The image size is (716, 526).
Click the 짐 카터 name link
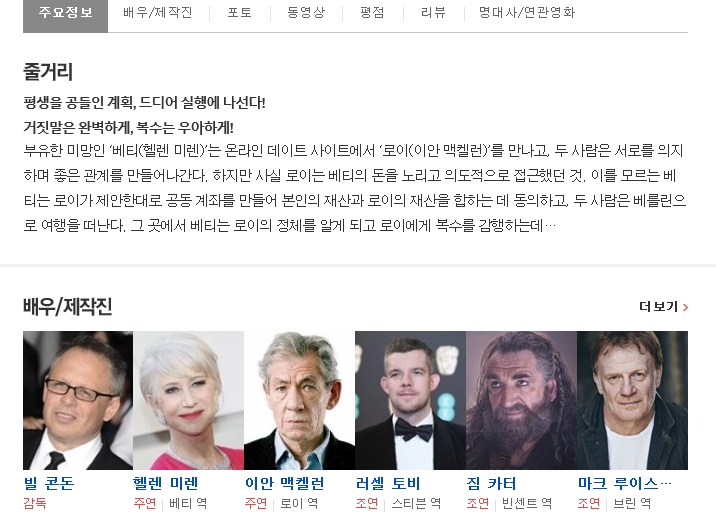pyautogui.click(x=491, y=483)
